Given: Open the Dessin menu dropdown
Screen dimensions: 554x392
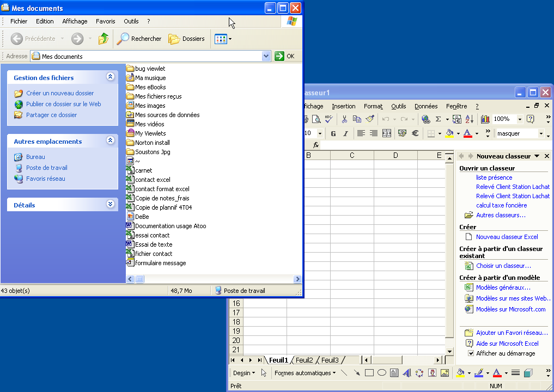Looking at the screenshot, I should pos(244,373).
